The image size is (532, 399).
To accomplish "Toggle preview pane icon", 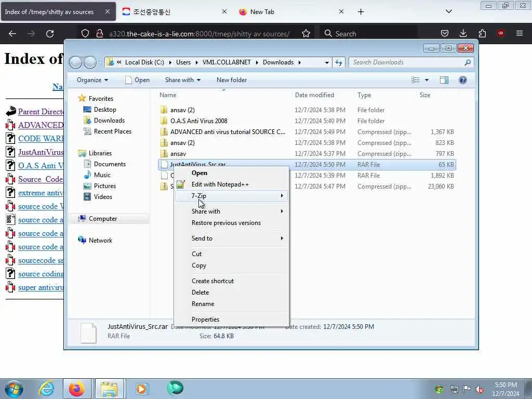I will 444,80.
